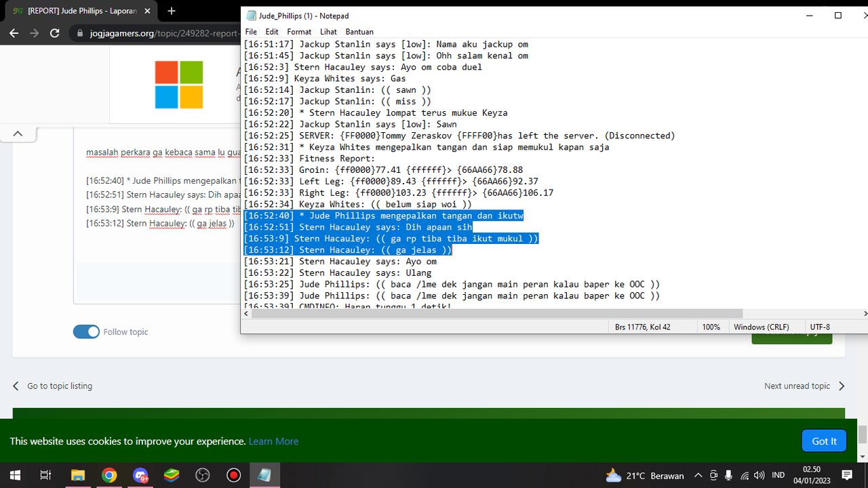Open the Windows Start menu
Image resolution: width=868 pixels, height=488 pixels.
(x=15, y=475)
